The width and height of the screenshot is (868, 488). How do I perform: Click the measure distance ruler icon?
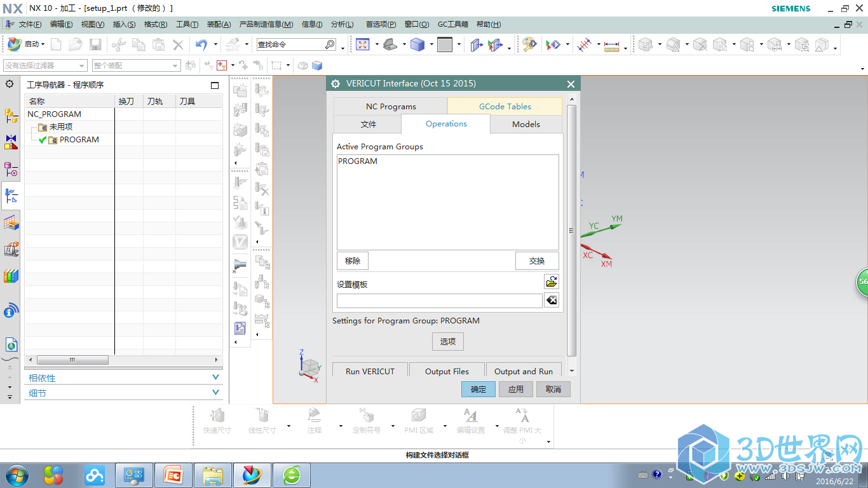tap(611, 46)
